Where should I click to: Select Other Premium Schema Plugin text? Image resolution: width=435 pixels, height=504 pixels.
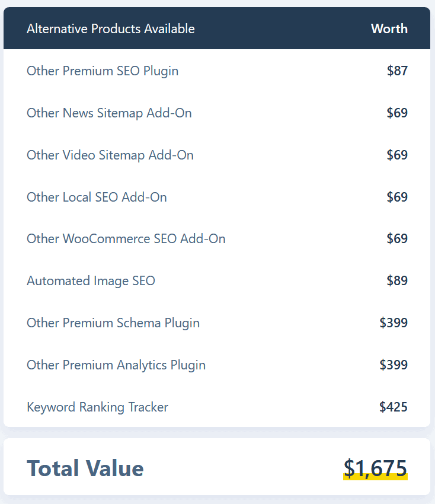coord(113,323)
